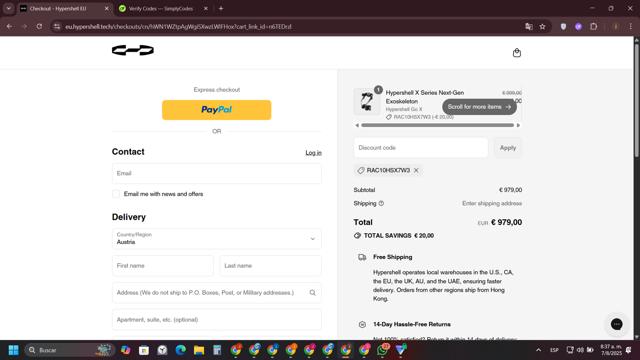640x360 pixels.
Task: Click the address field search magnifier icon
Action: [312, 293]
